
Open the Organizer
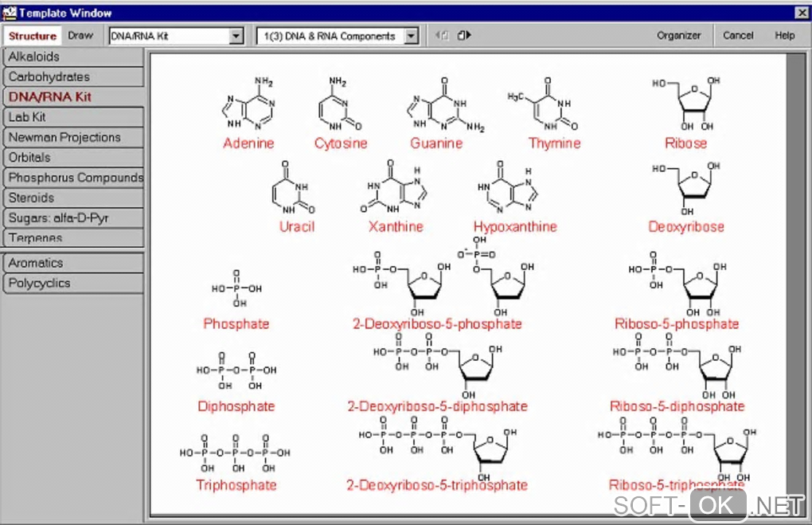[678, 35]
